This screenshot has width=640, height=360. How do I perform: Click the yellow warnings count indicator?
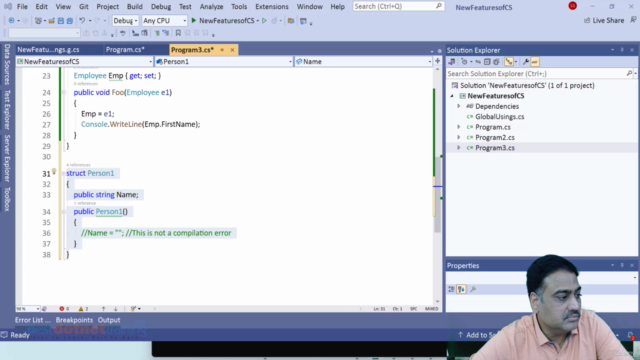tap(83, 309)
